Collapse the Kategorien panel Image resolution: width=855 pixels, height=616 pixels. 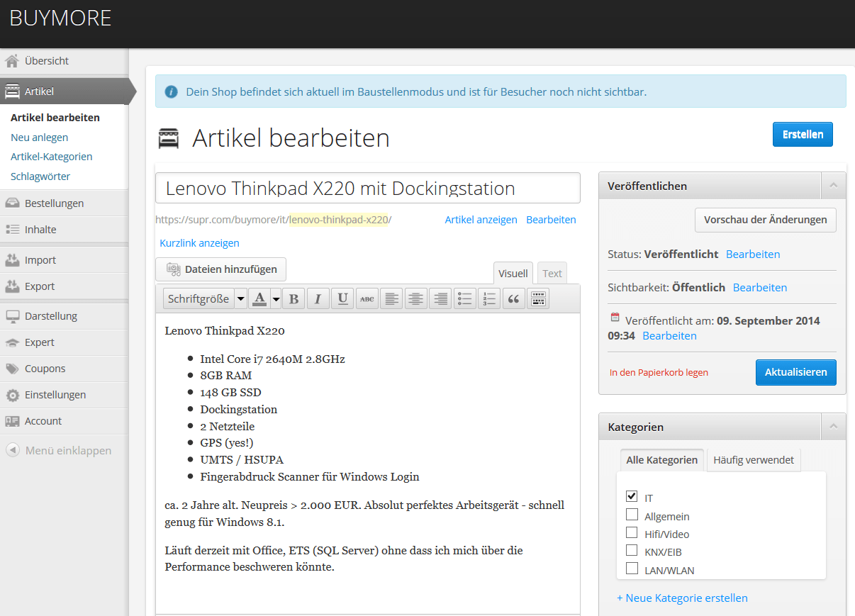(833, 427)
